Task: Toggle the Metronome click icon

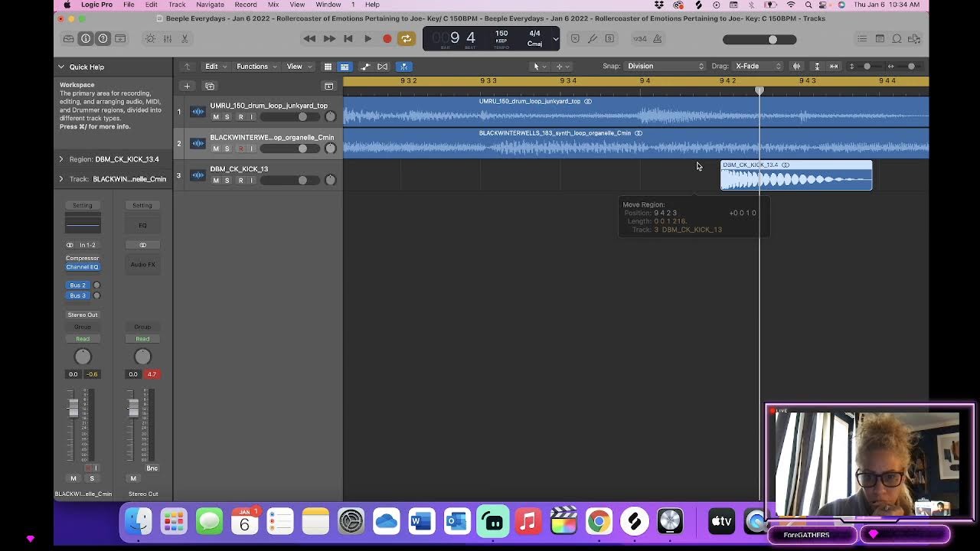Action: pyautogui.click(x=657, y=38)
